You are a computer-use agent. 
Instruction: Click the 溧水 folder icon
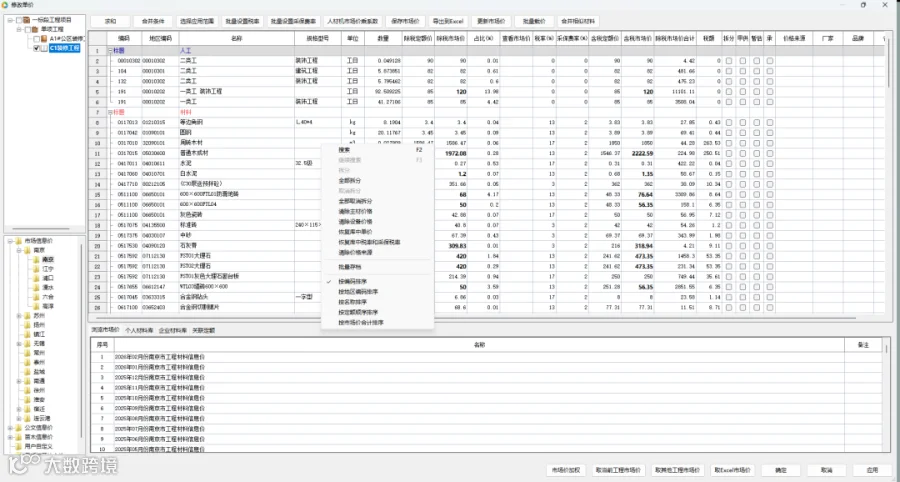36,287
